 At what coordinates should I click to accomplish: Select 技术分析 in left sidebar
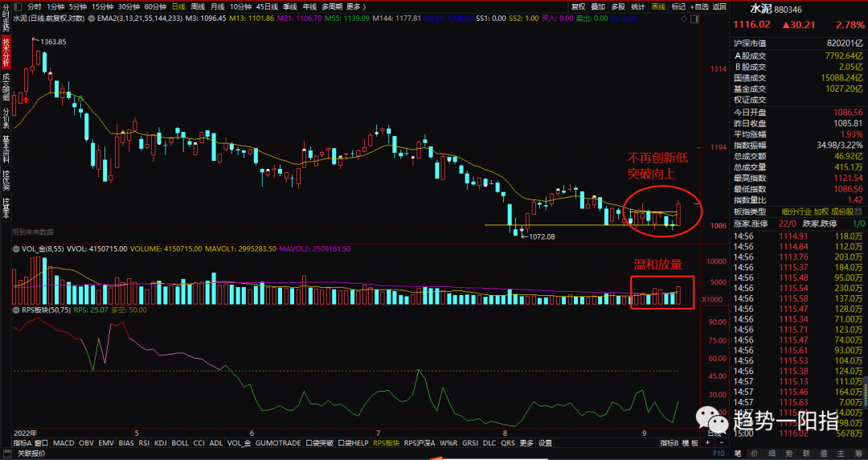tap(6, 52)
